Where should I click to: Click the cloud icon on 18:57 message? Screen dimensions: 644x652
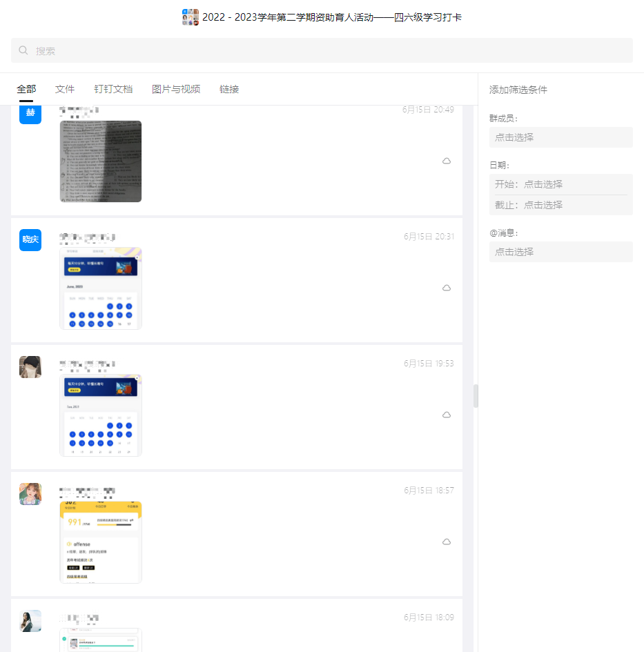447,542
